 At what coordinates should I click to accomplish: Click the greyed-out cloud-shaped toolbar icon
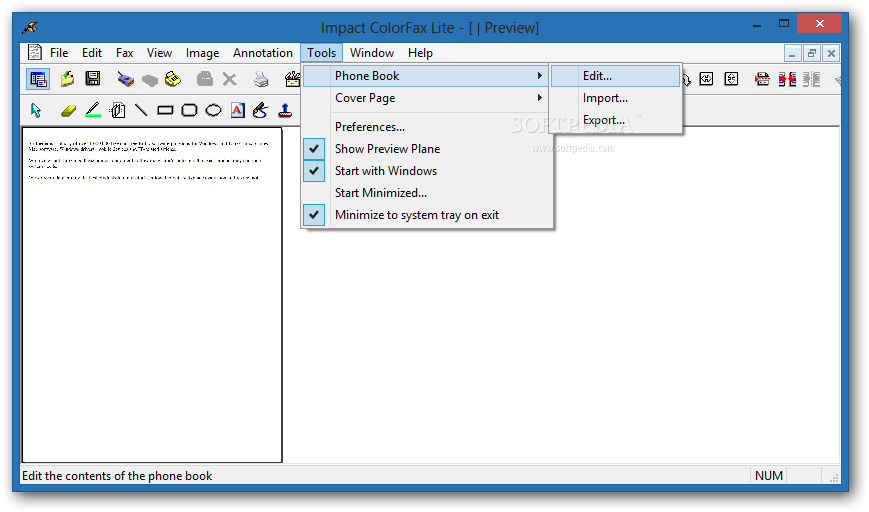point(150,80)
